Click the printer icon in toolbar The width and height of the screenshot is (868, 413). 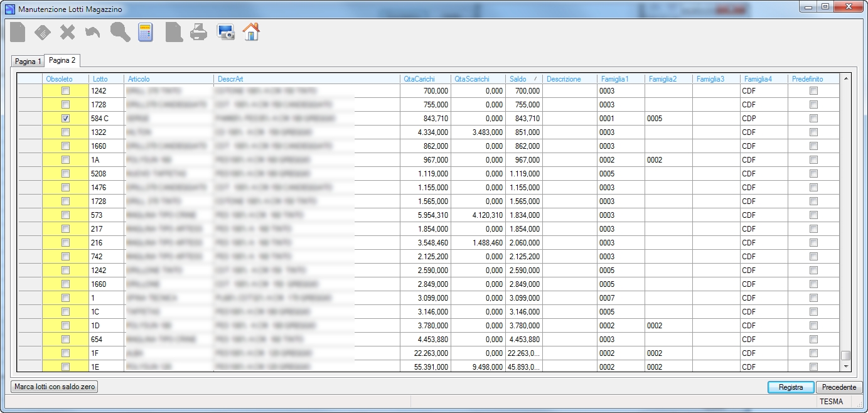pos(198,32)
